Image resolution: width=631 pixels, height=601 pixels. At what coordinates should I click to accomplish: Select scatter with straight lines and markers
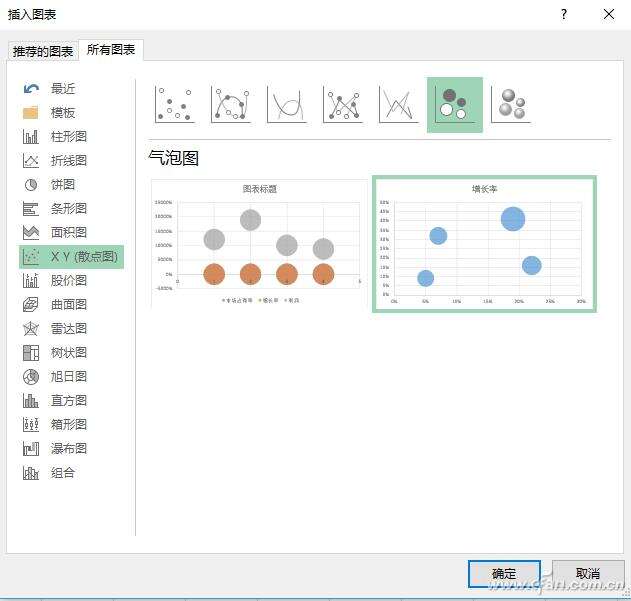click(342, 105)
